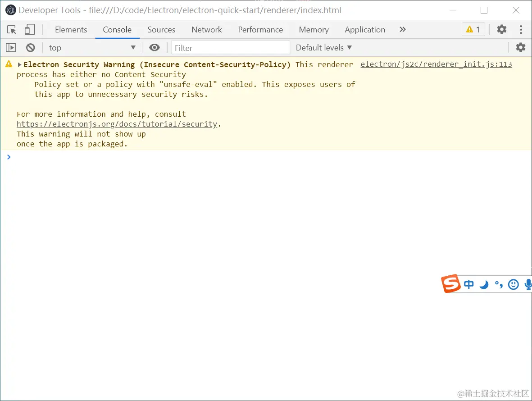The height and width of the screenshot is (401, 532).
Task: Open the renderer_init.js:113 source link
Action: coord(436,64)
